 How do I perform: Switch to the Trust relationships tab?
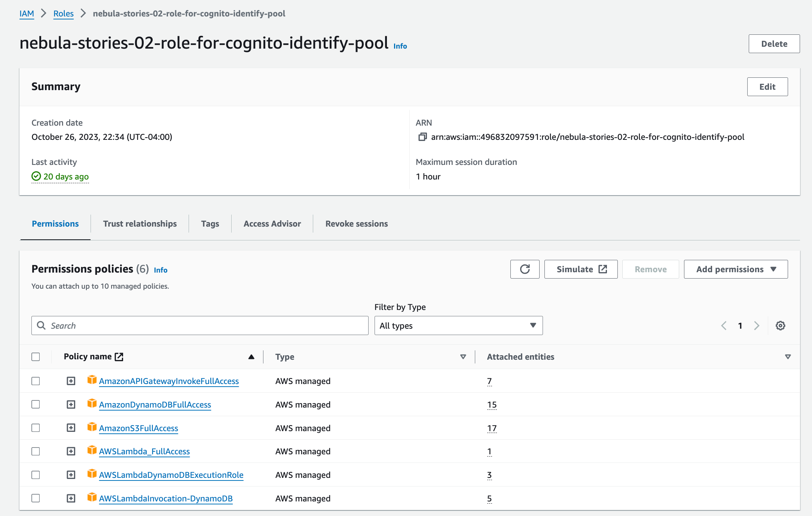tap(140, 223)
